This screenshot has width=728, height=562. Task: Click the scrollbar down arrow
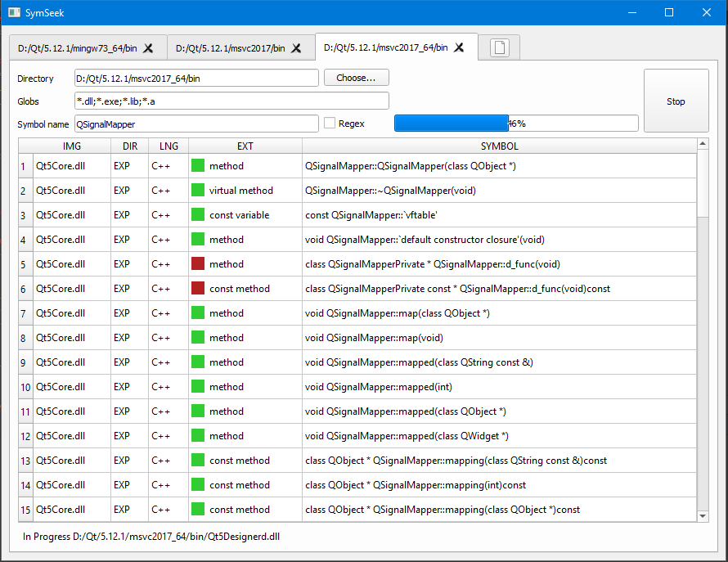pos(703,516)
